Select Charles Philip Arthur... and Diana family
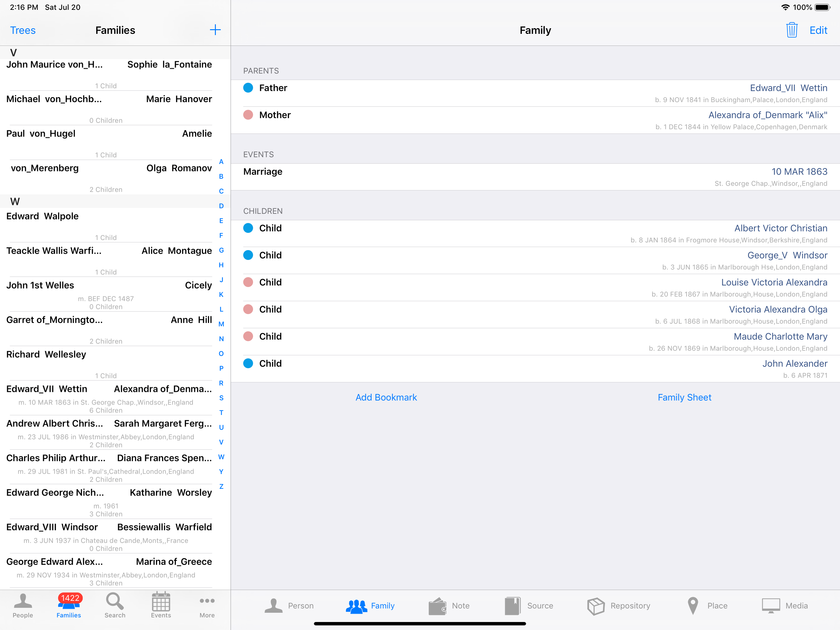 [109, 467]
